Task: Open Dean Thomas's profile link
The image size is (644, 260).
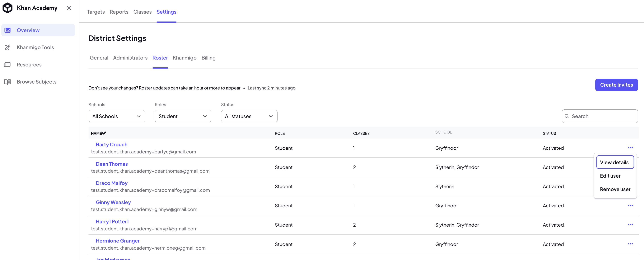Action: 112,164
